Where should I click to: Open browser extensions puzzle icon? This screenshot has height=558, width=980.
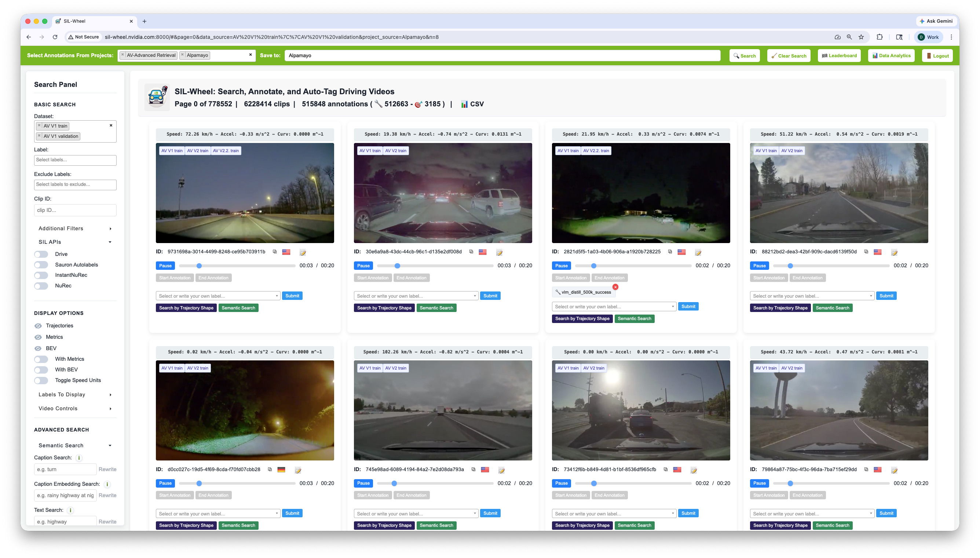pos(879,37)
